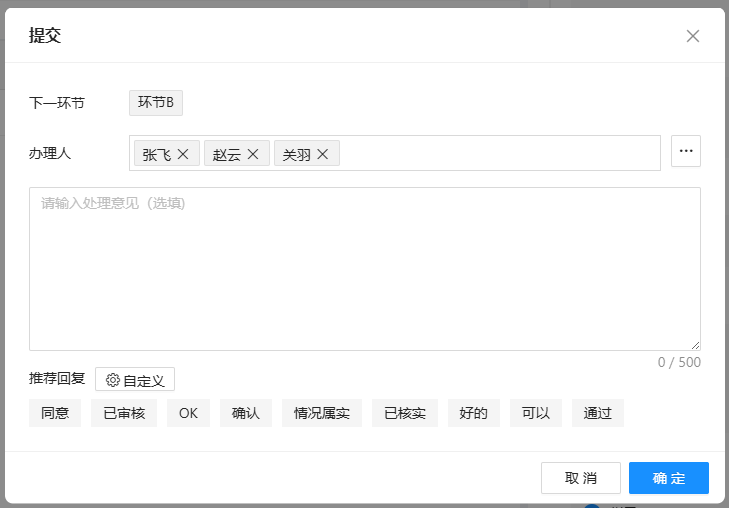Image resolution: width=729 pixels, height=508 pixels.
Task: Delete 关羽 from 办理人 field
Action: 323,154
